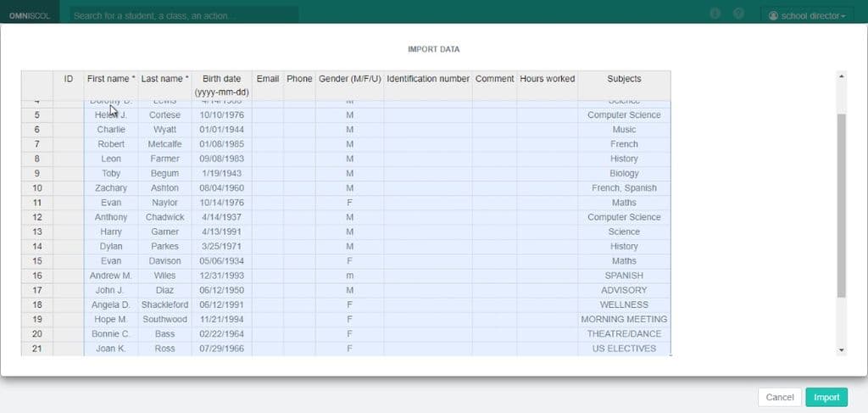Select the First name column header
The height and width of the screenshot is (413, 868).
click(111, 86)
